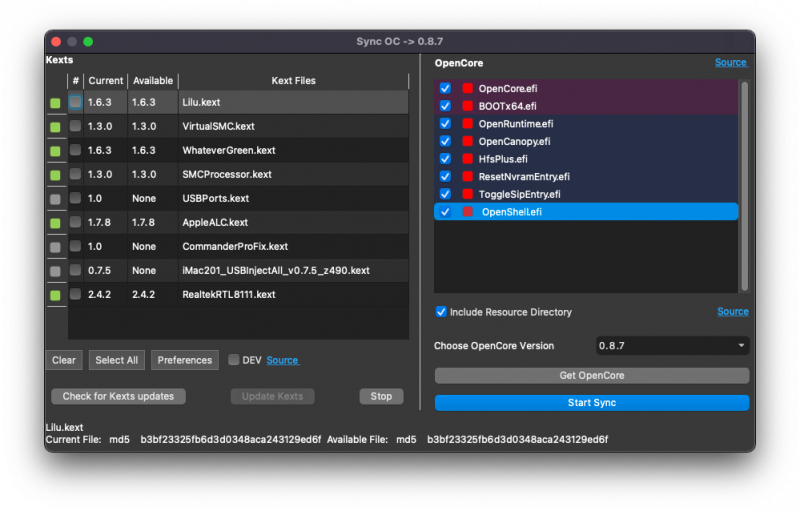The height and width of the screenshot is (511, 800).
Task: Uncheck the BOOTx64.efi checkbox
Action: click(x=445, y=106)
